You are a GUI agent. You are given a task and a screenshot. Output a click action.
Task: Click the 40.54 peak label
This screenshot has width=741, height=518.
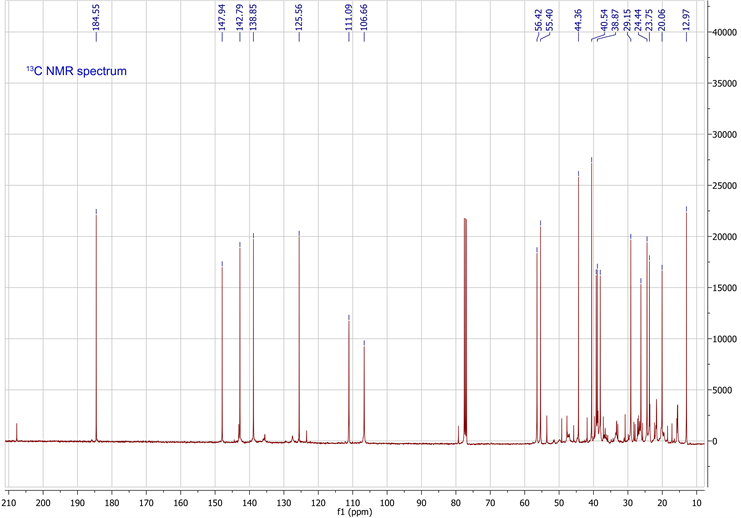pyautogui.click(x=604, y=20)
